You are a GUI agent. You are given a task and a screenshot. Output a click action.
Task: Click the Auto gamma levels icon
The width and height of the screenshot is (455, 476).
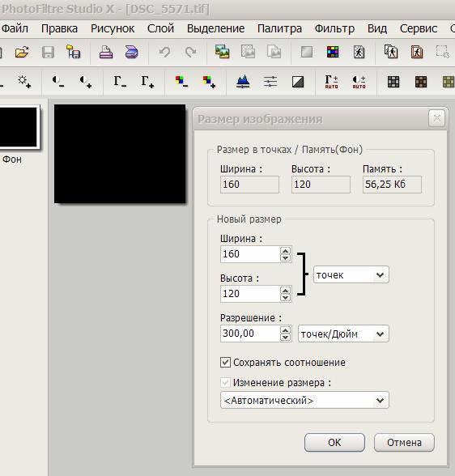point(331,82)
